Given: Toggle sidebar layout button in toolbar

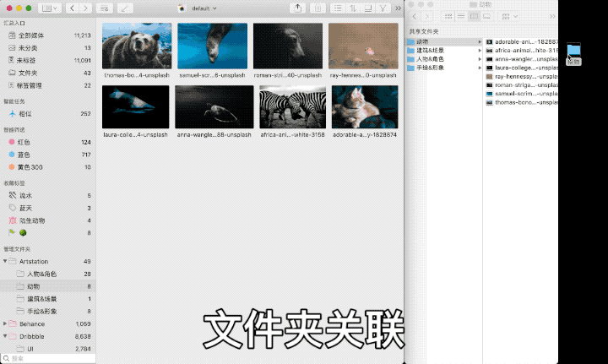Looking at the screenshot, I should [x=50, y=8].
